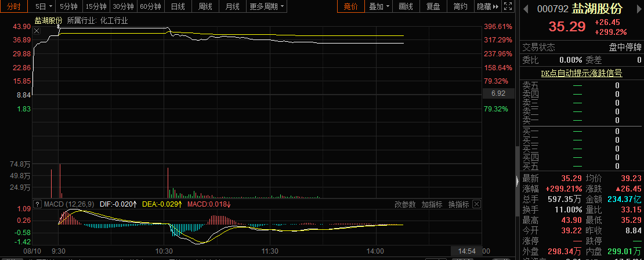Click the MACD:0.018 value
The image size is (644, 260).
[x=209, y=204]
